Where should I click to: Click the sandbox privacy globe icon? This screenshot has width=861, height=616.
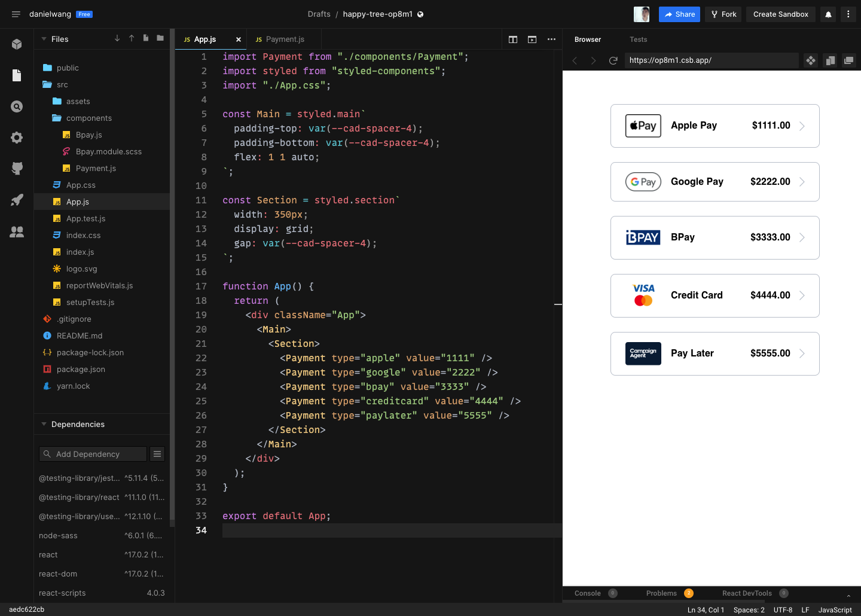pyautogui.click(x=420, y=14)
